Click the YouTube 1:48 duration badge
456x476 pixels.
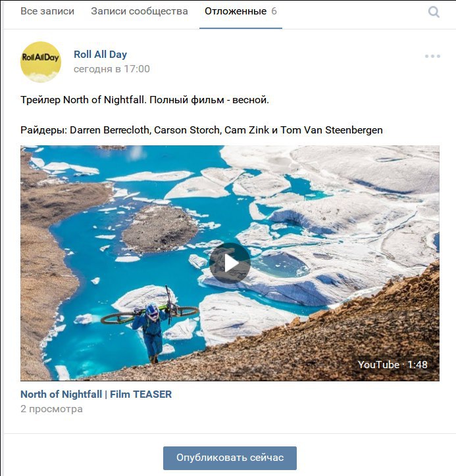pos(393,365)
